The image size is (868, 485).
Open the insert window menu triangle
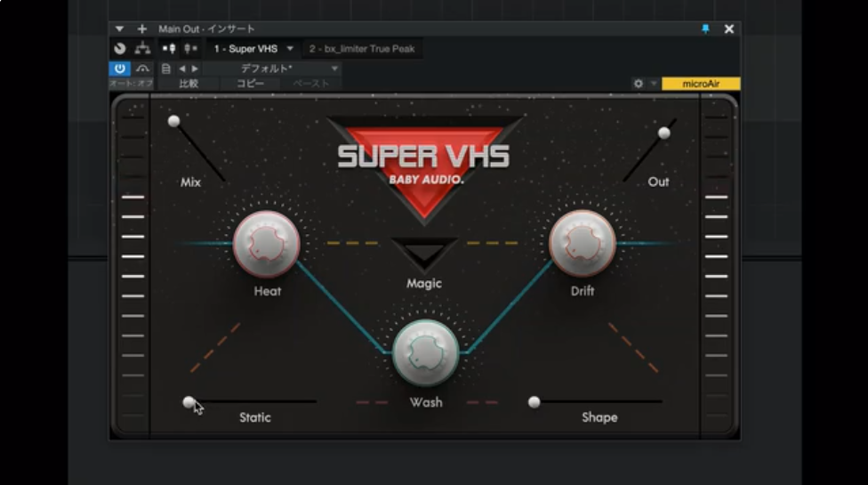[x=119, y=28]
